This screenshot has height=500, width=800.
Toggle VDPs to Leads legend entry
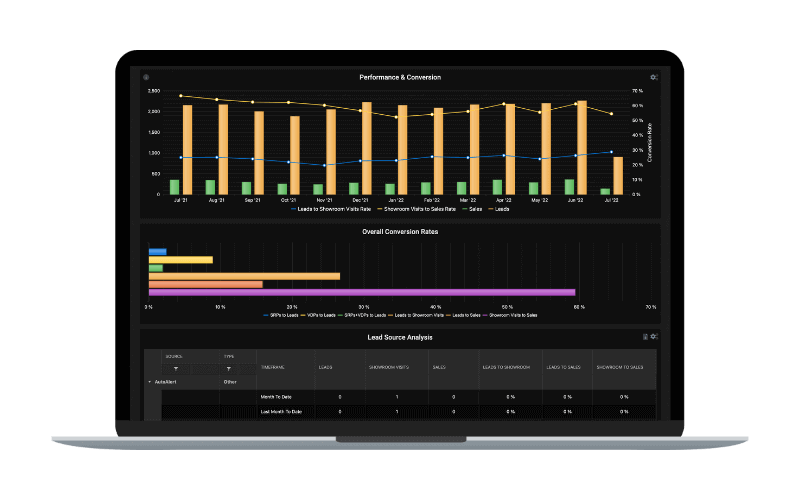click(318, 315)
